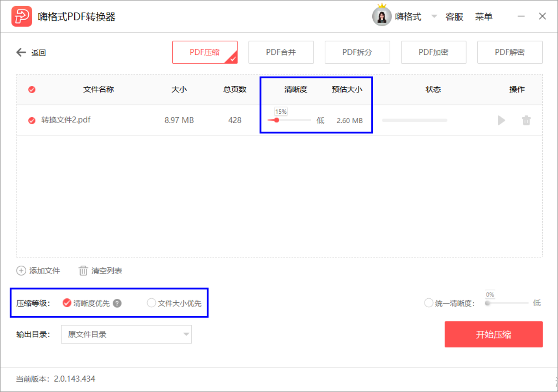Click the 428 total pages value
The image size is (558, 392).
(x=235, y=120)
